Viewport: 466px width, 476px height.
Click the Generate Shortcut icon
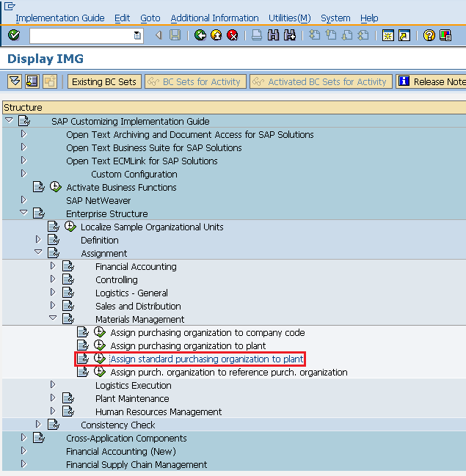(x=404, y=35)
